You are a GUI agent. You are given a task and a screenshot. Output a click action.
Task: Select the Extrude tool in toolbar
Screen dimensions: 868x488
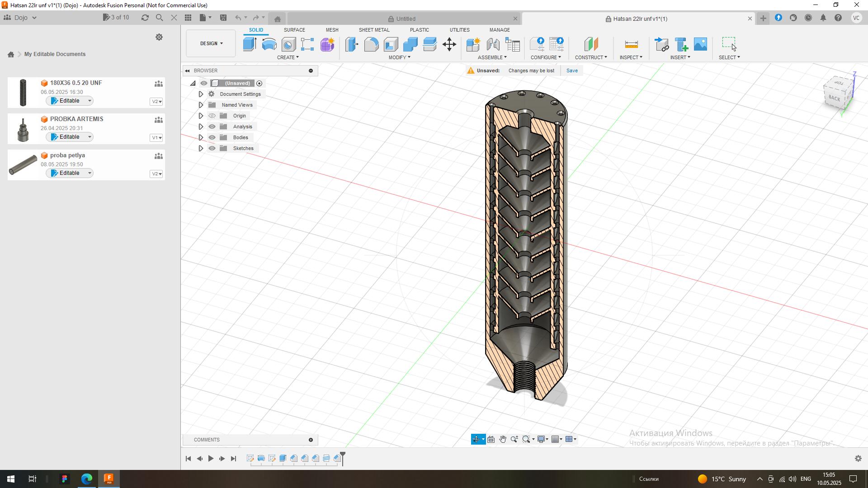(x=250, y=44)
